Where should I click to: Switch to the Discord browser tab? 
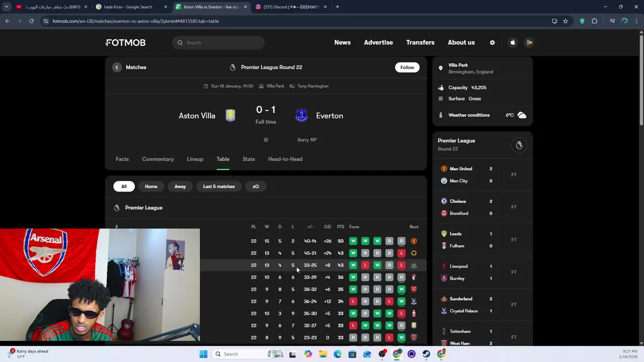pyautogui.click(x=292, y=7)
